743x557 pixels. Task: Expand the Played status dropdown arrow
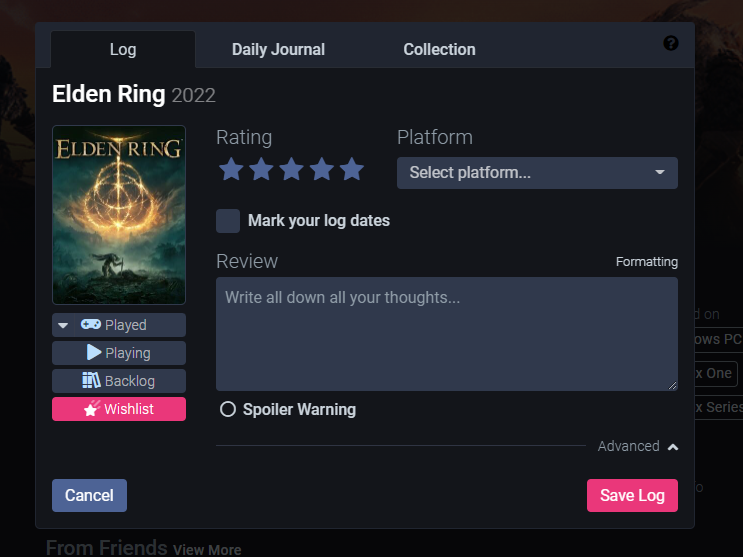[x=63, y=325]
